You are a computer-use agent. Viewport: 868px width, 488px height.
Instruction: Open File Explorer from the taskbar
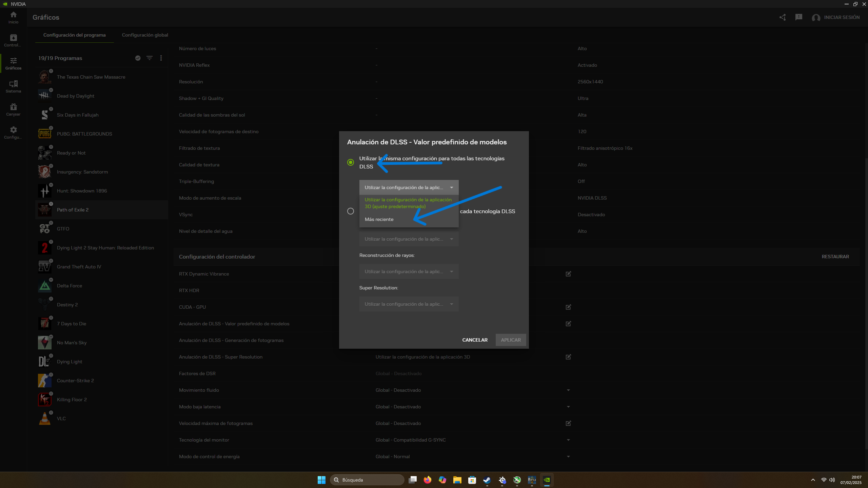(457, 480)
